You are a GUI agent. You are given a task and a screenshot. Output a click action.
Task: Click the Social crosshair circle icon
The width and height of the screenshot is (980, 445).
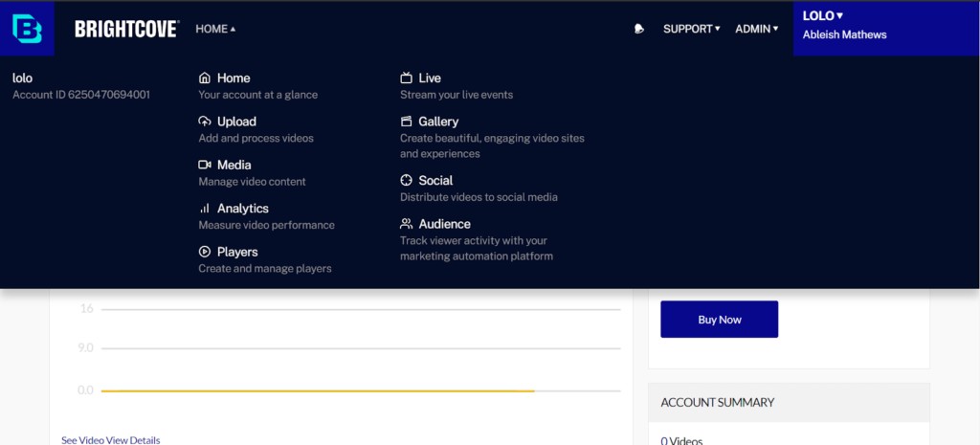406,181
